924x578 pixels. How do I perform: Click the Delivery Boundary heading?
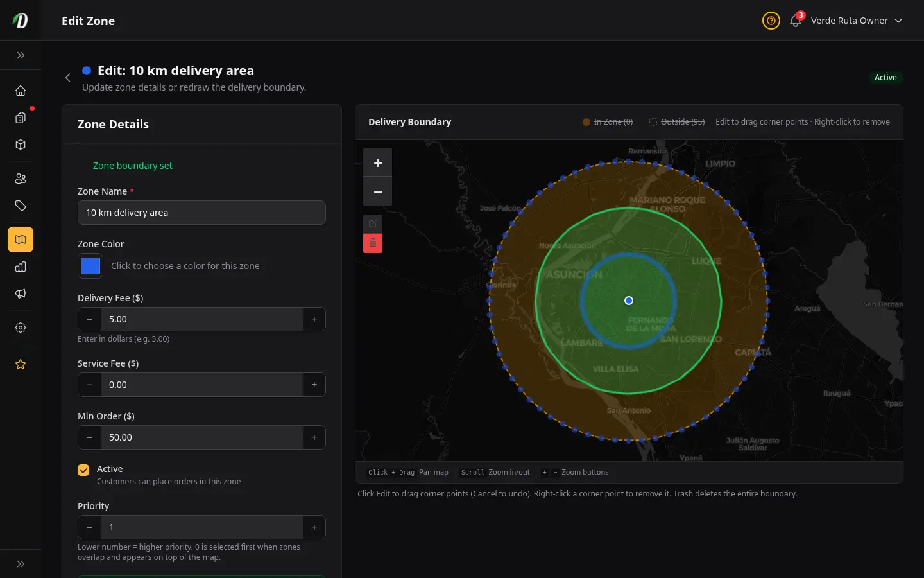[x=409, y=122]
